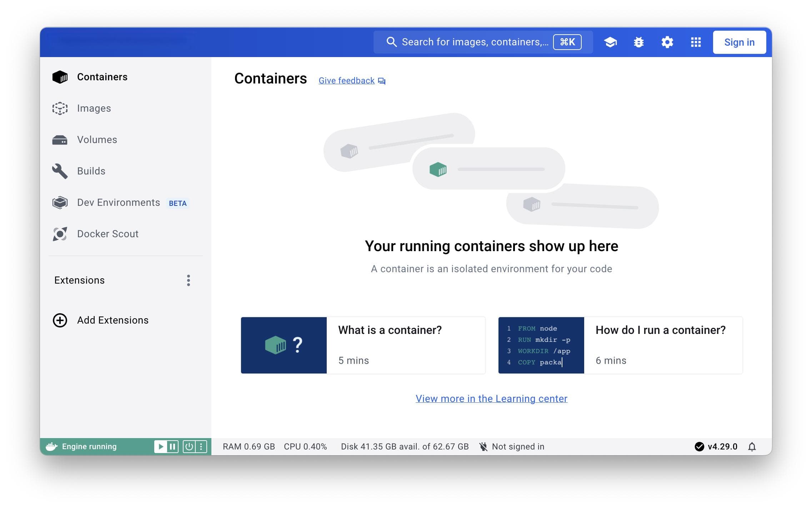812x508 pixels.
Task: Click the Builds wrench icon
Action: (60, 171)
